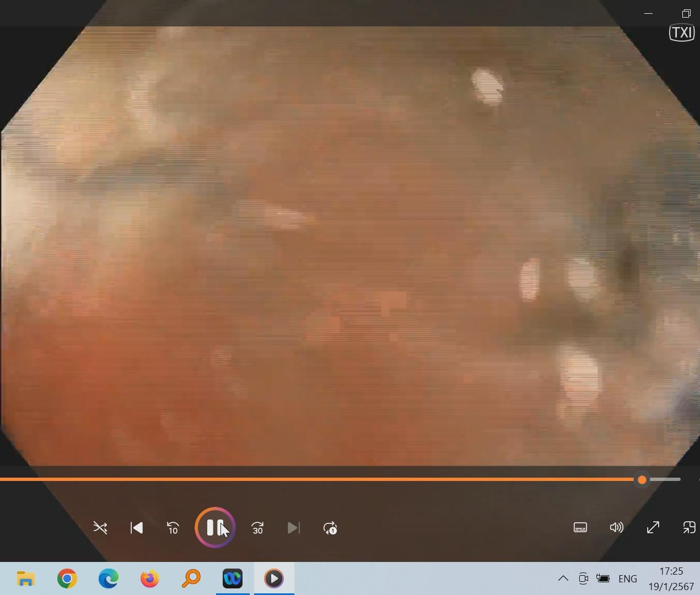Screen dimensions: 700x595
Task: Toggle repeat one mode
Action: point(330,528)
